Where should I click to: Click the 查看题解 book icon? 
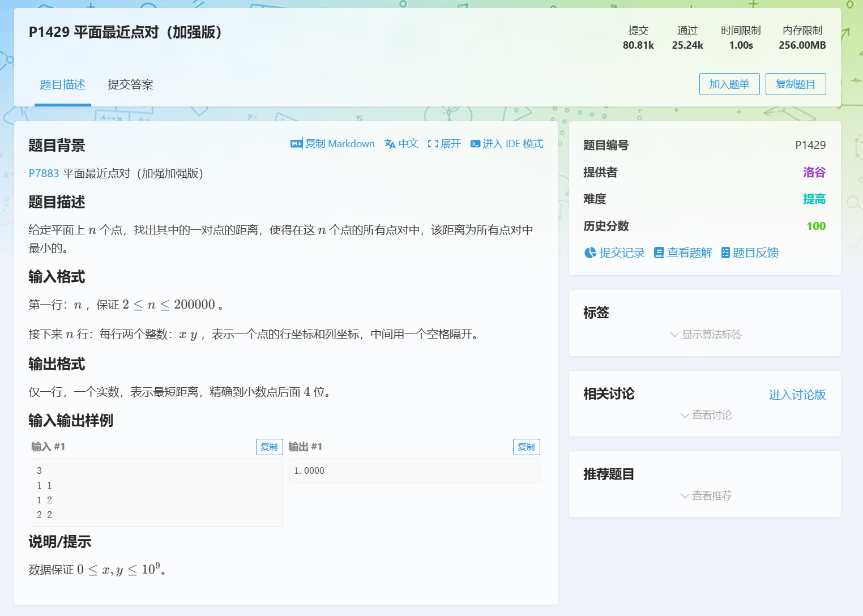[x=659, y=253]
